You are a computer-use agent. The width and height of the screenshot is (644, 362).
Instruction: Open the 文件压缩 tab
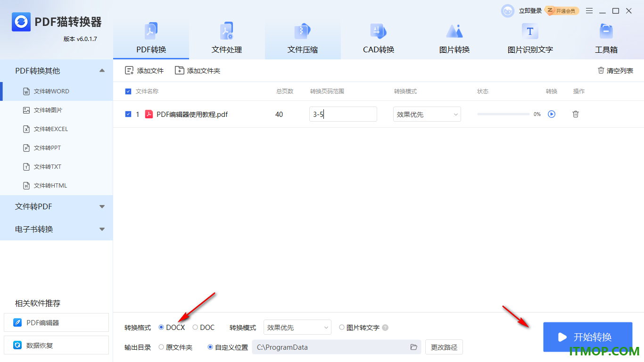pyautogui.click(x=303, y=39)
